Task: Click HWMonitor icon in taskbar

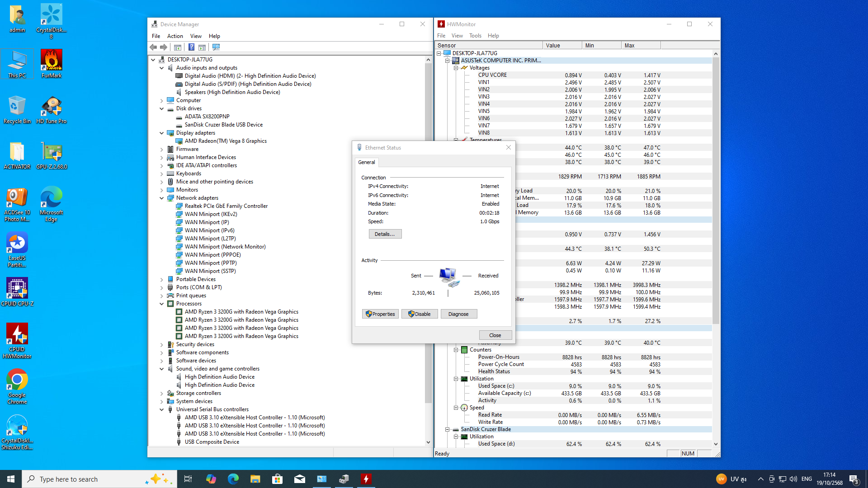Action: [x=366, y=479]
